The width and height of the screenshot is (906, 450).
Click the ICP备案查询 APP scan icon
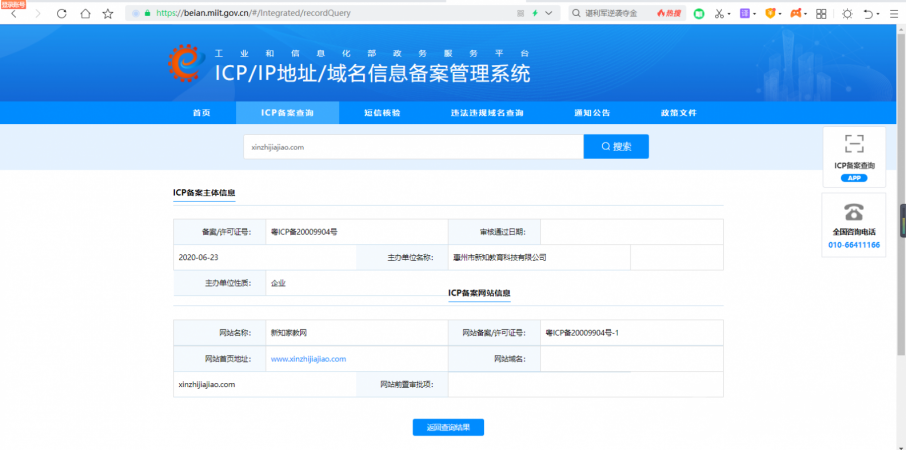(854, 144)
